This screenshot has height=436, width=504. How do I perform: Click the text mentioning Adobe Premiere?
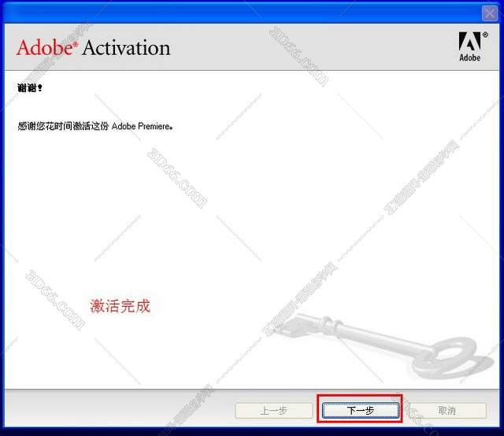(95, 126)
